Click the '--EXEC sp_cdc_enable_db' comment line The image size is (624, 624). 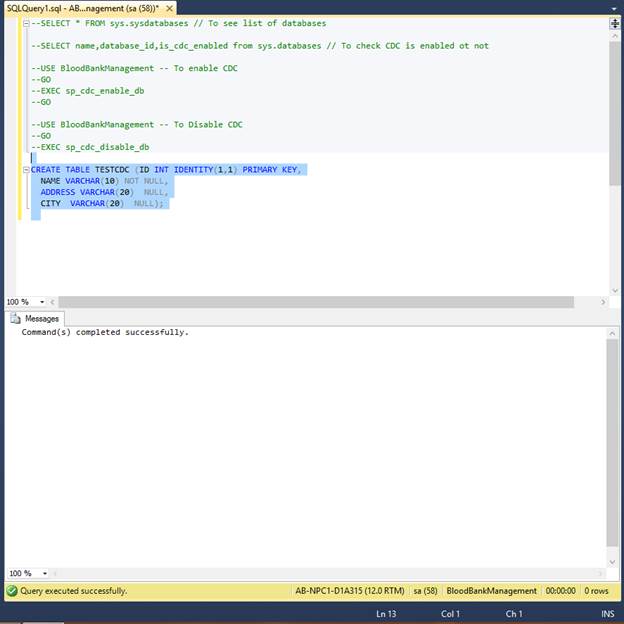point(88,91)
